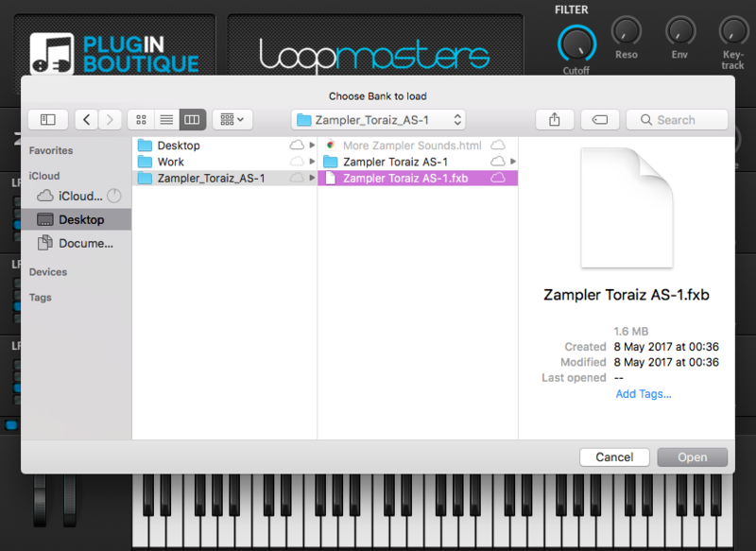The height and width of the screenshot is (551, 756).
Task: Select Documents in the sidebar
Action: (76, 244)
